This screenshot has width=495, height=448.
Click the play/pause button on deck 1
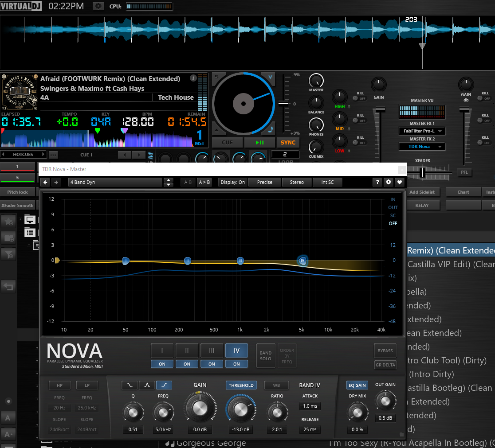tap(259, 143)
